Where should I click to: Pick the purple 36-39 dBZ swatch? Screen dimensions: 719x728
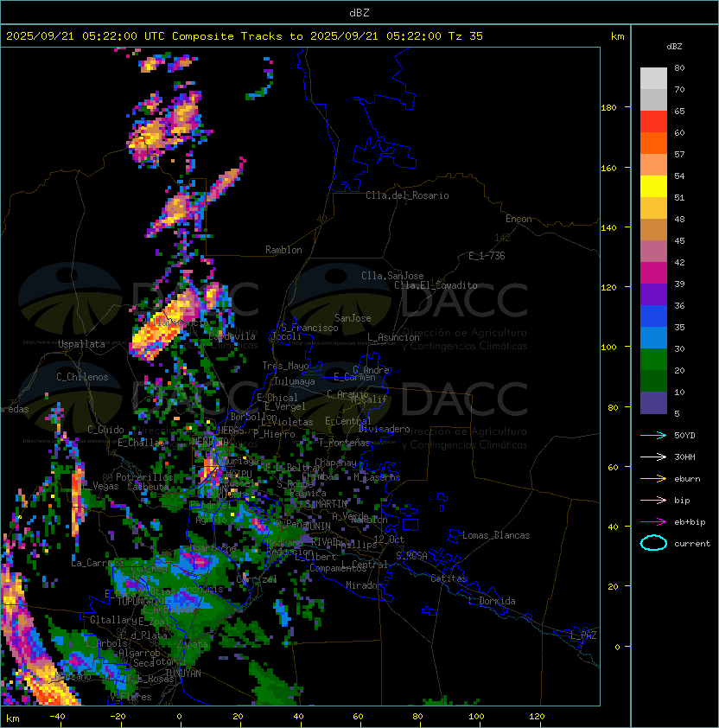[653, 294]
